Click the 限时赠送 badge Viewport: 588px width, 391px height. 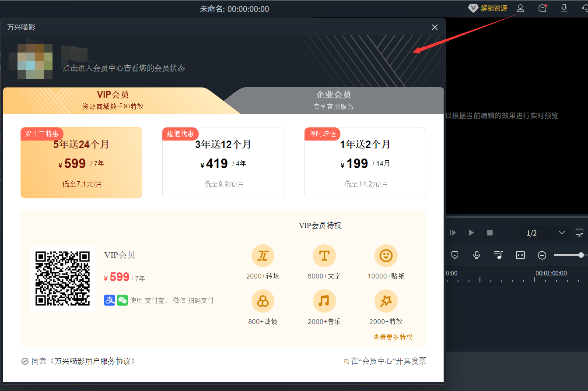pos(323,134)
